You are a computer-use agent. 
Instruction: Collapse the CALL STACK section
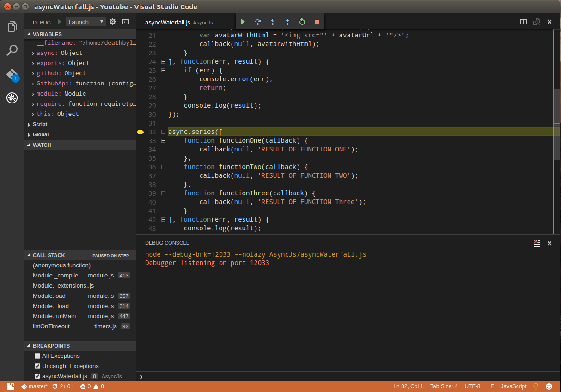79,255
